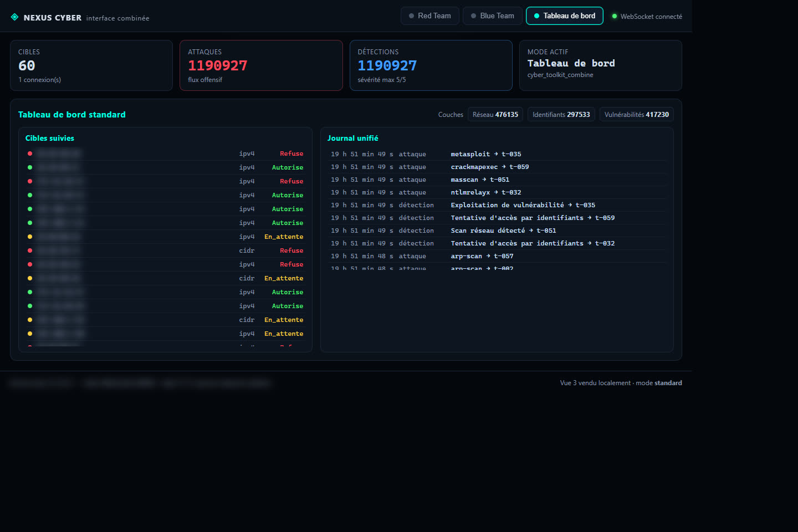Click the Nexus Cyber diamond logo icon
The height and width of the screenshot is (532, 798).
pyautogui.click(x=14, y=17)
